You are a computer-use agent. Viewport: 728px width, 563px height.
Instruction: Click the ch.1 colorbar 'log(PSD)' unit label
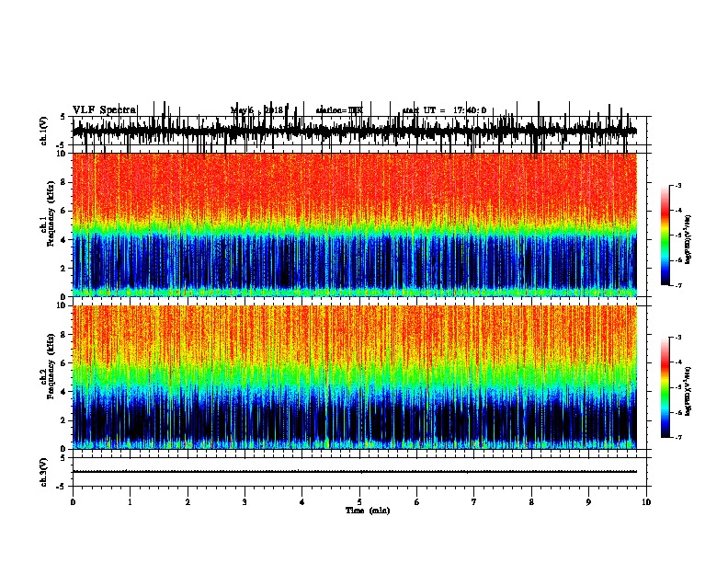(x=688, y=239)
